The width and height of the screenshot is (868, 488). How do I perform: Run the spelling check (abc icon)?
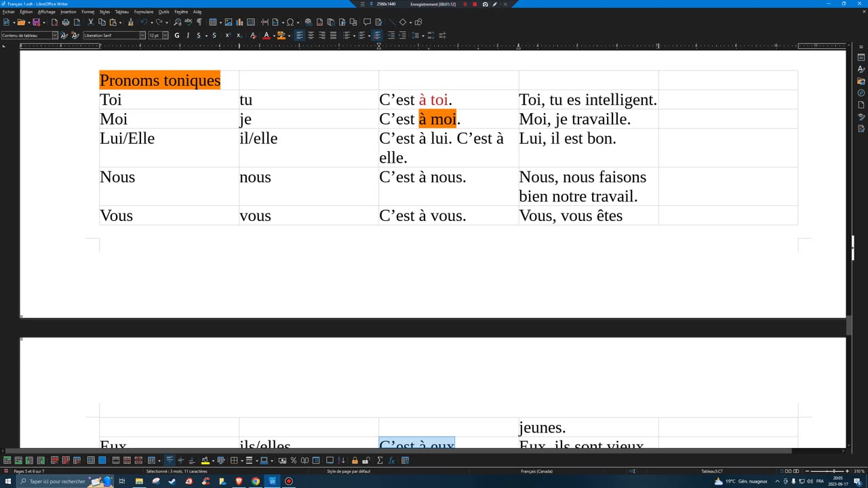point(189,22)
